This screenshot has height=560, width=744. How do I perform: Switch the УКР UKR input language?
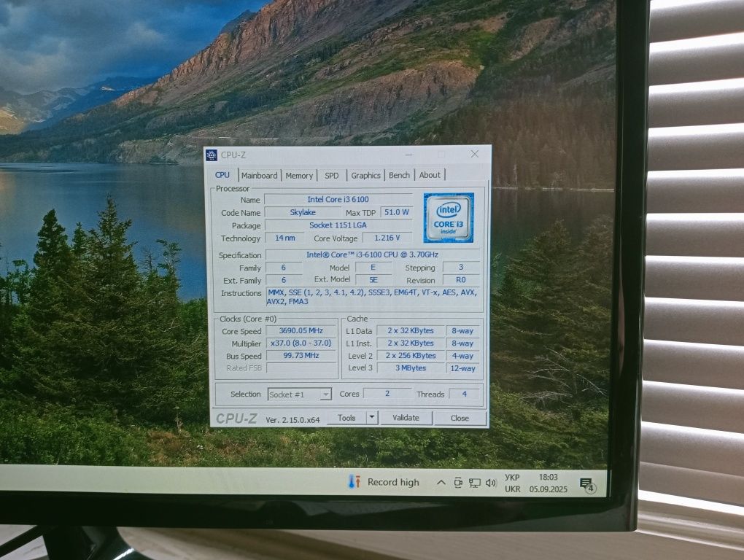512,483
